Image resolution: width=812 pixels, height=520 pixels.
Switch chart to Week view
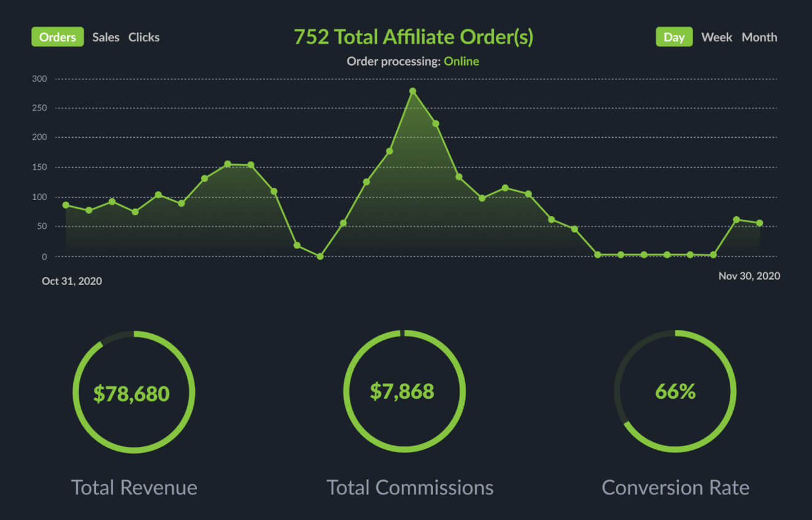[717, 37]
